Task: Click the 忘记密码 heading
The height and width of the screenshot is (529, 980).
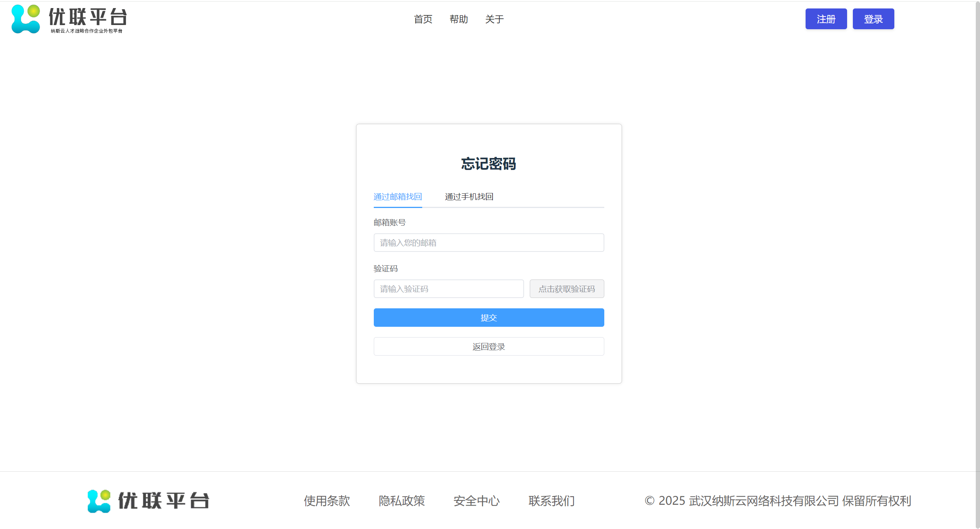Action: pyautogui.click(x=488, y=164)
